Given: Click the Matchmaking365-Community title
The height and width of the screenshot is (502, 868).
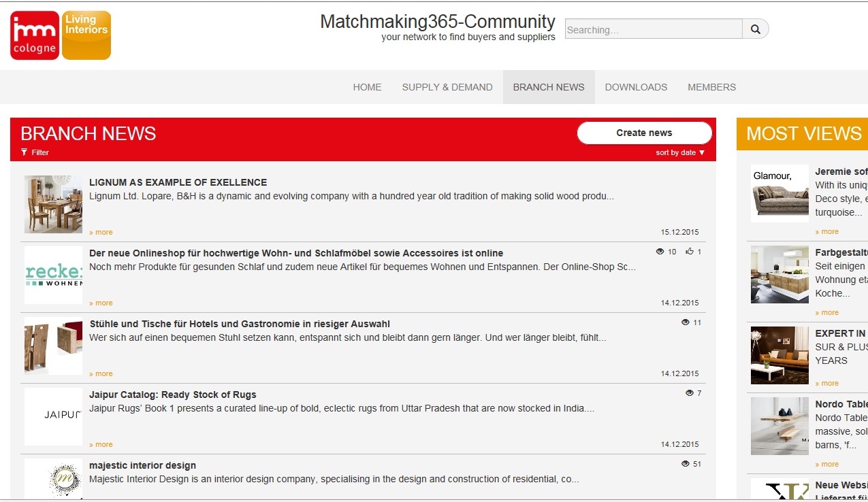Looking at the screenshot, I should coord(438,22).
